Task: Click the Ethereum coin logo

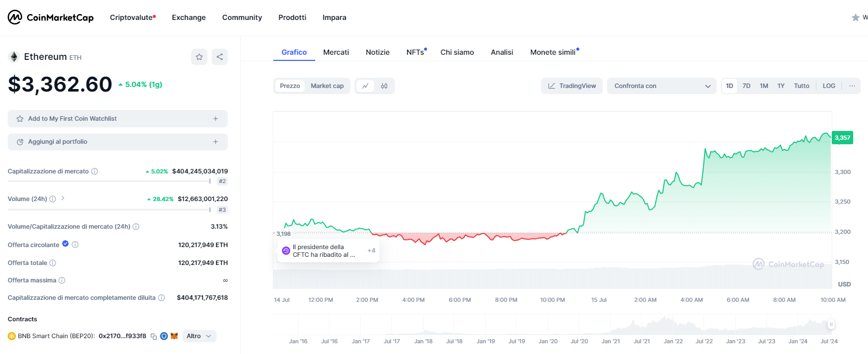Action: (14, 57)
